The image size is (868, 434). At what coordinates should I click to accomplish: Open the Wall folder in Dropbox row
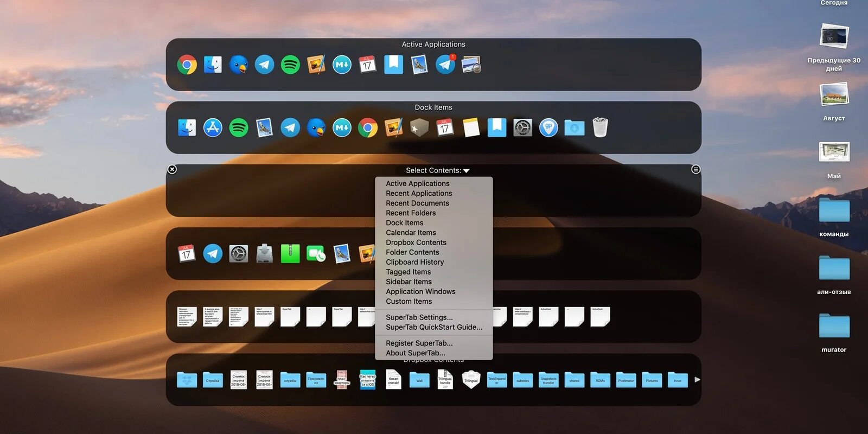tap(419, 380)
